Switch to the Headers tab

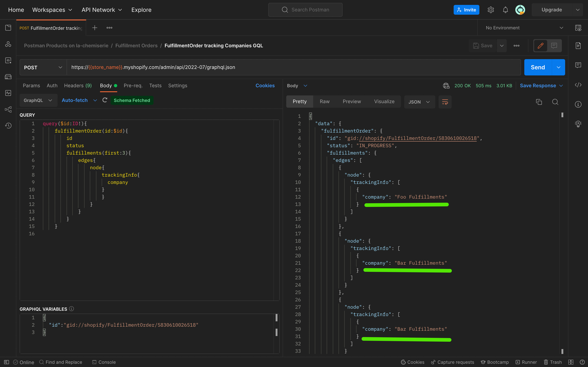click(x=78, y=85)
